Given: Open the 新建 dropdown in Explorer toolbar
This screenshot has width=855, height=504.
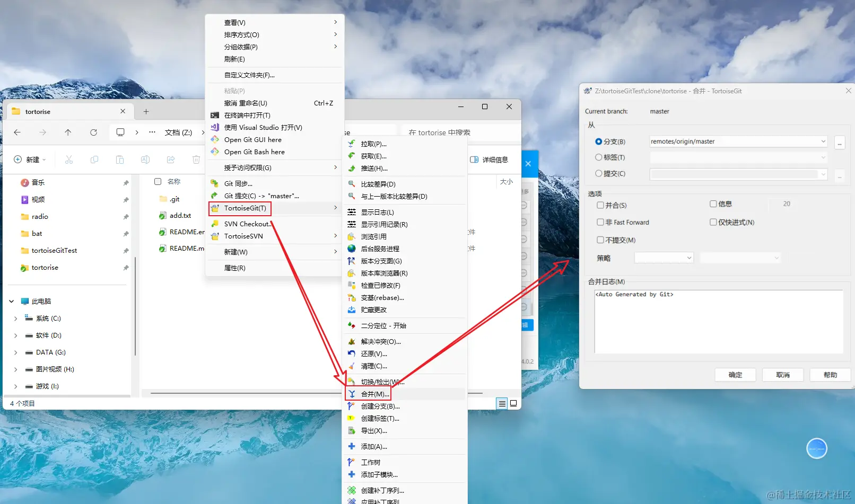Looking at the screenshot, I should point(30,160).
